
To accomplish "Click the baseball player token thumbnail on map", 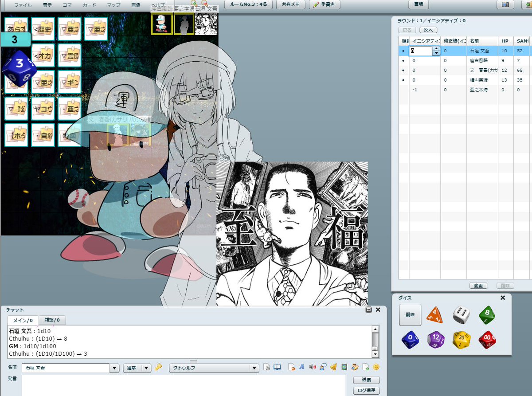I will (x=162, y=24).
